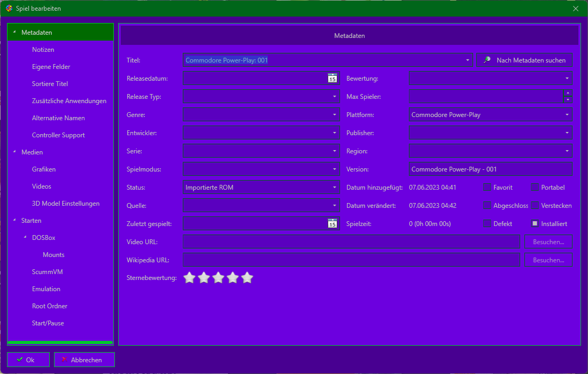Click the Version text field
The width and height of the screenshot is (588, 374).
click(x=491, y=169)
